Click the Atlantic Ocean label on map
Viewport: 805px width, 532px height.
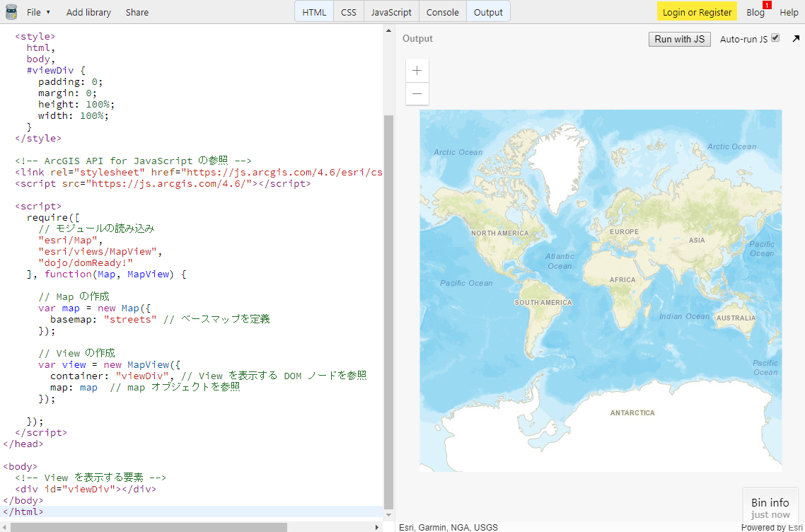point(560,261)
